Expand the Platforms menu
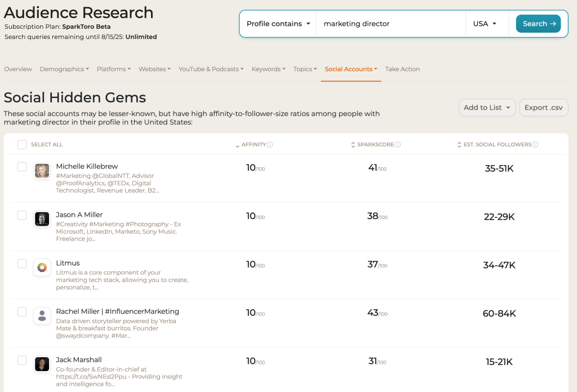 (114, 69)
